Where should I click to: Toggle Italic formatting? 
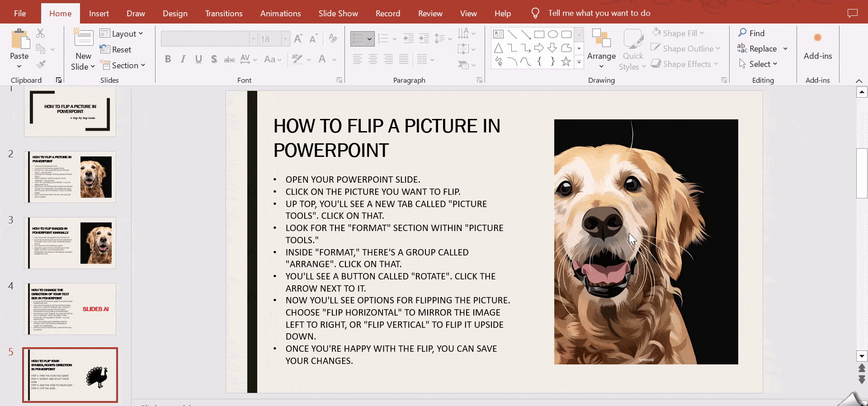click(x=183, y=59)
